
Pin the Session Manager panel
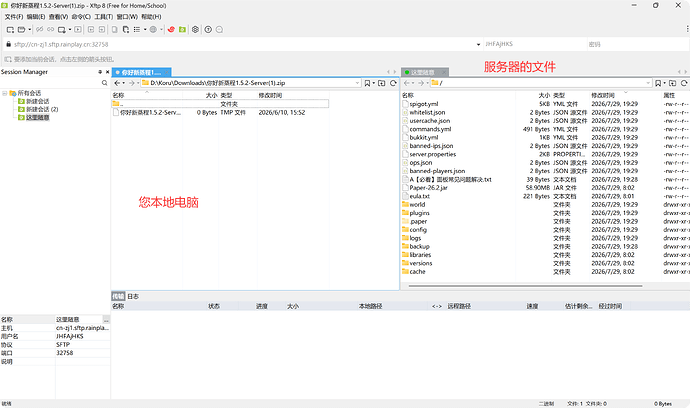pos(100,72)
